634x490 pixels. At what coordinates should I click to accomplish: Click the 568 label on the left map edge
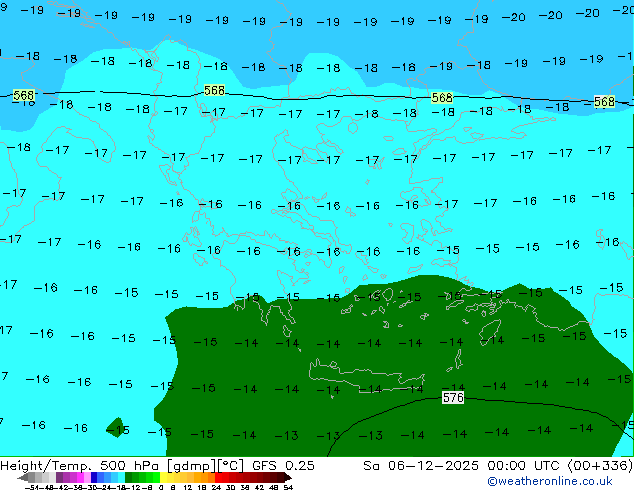[23, 95]
